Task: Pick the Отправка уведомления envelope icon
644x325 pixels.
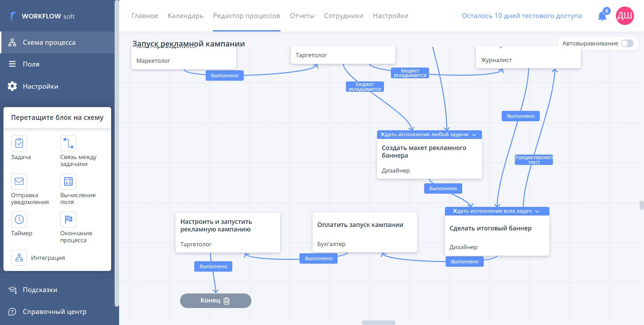Action: point(19,181)
